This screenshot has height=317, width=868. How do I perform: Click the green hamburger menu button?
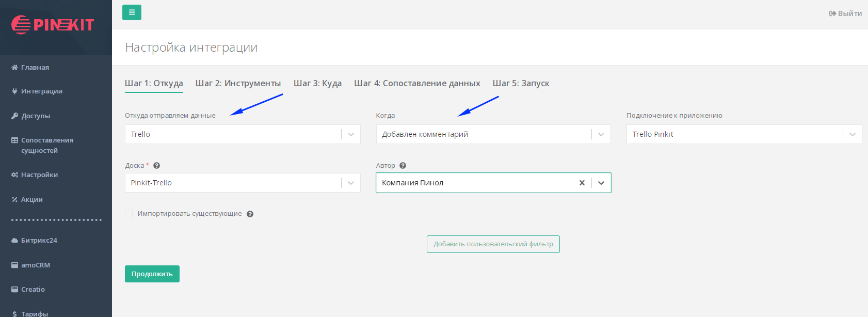tap(132, 12)
